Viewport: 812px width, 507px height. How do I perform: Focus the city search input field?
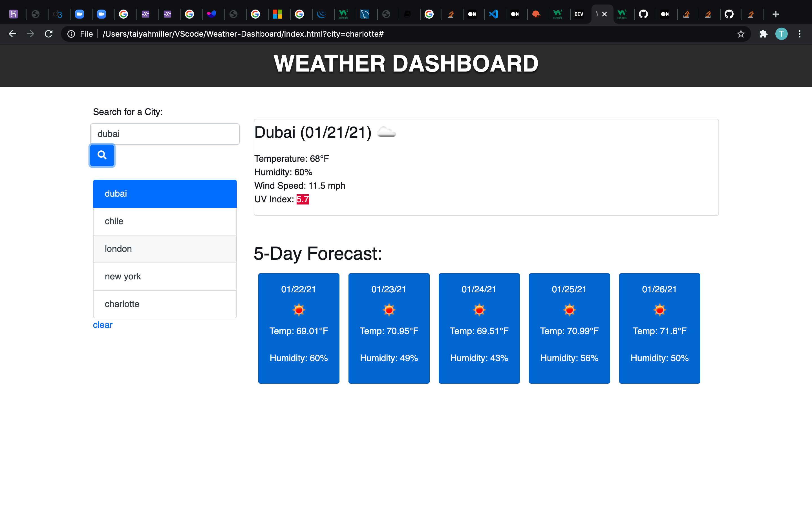[165, 134]
